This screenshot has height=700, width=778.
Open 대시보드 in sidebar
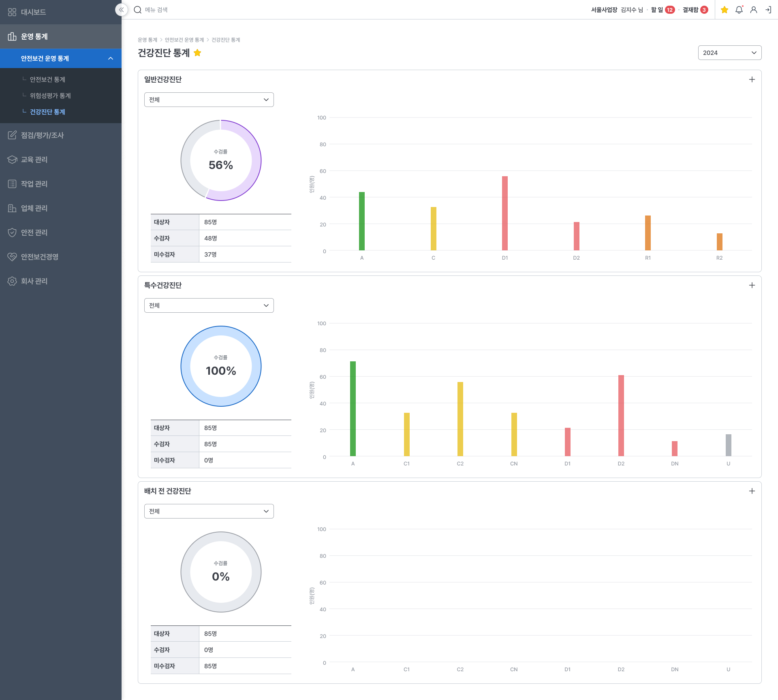(x=33, y=12)
